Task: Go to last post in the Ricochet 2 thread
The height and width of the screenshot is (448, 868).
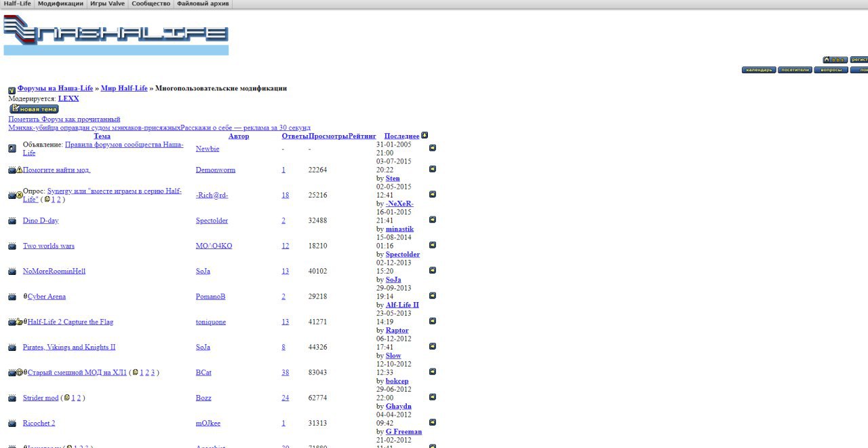Action: coord(433,422)
